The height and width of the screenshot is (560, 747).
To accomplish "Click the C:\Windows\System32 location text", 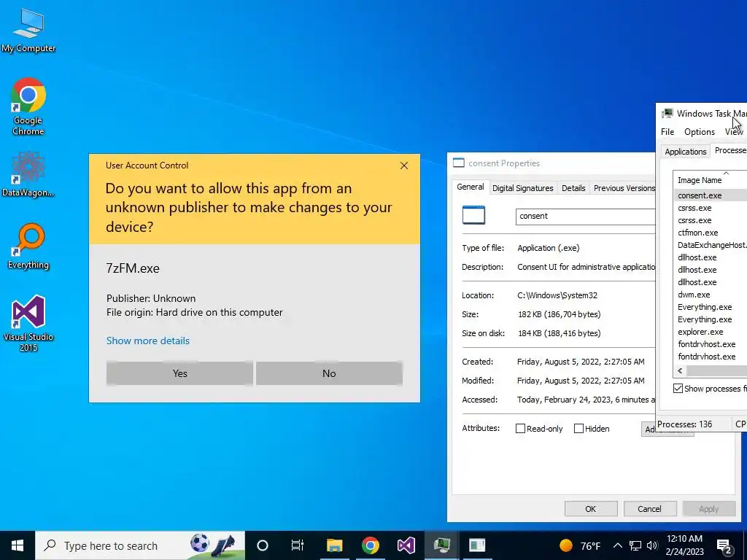I will point(557,295).
